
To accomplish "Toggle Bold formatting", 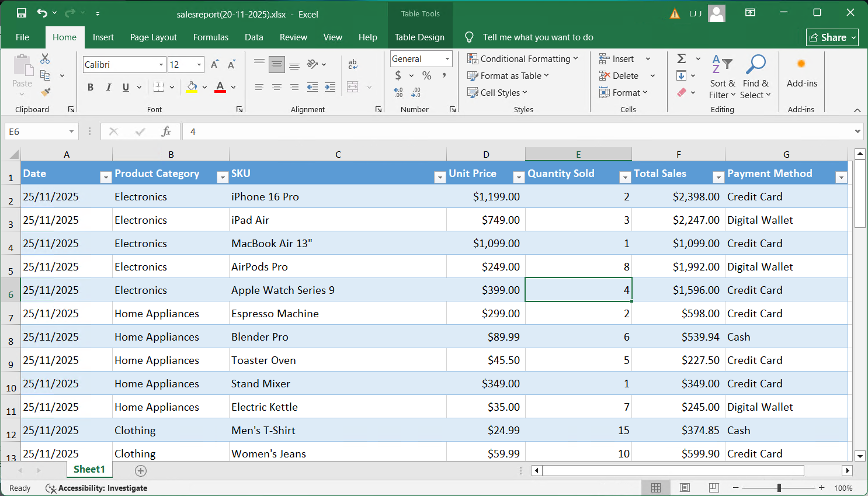I will pos(91,87).
